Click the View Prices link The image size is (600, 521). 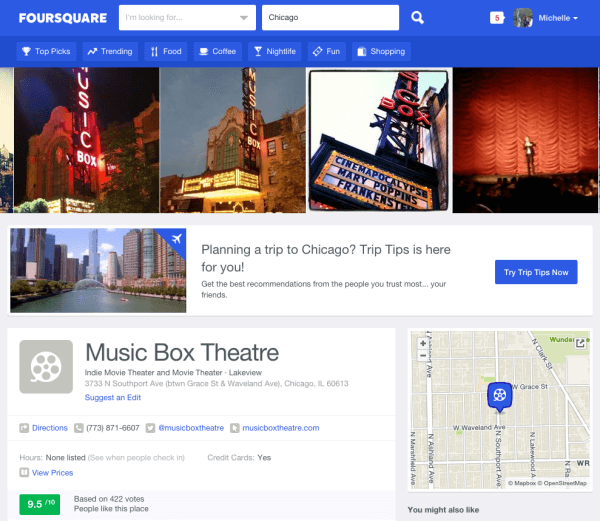click(52, 473)
